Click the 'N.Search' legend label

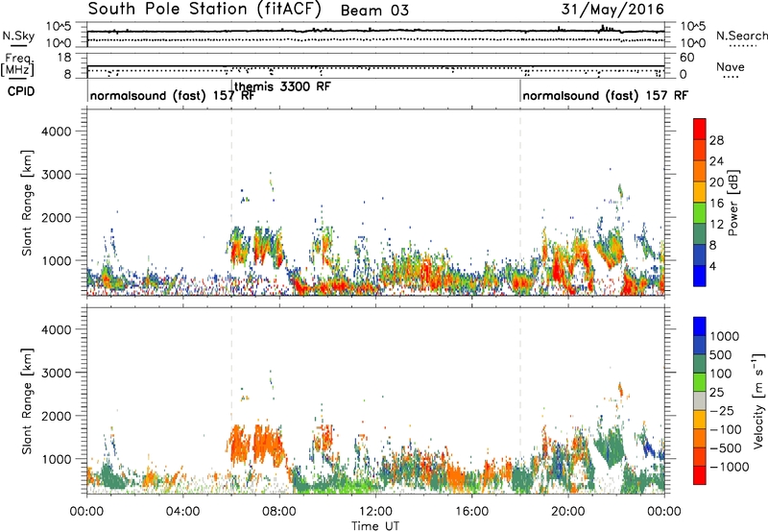coord(741,36)
